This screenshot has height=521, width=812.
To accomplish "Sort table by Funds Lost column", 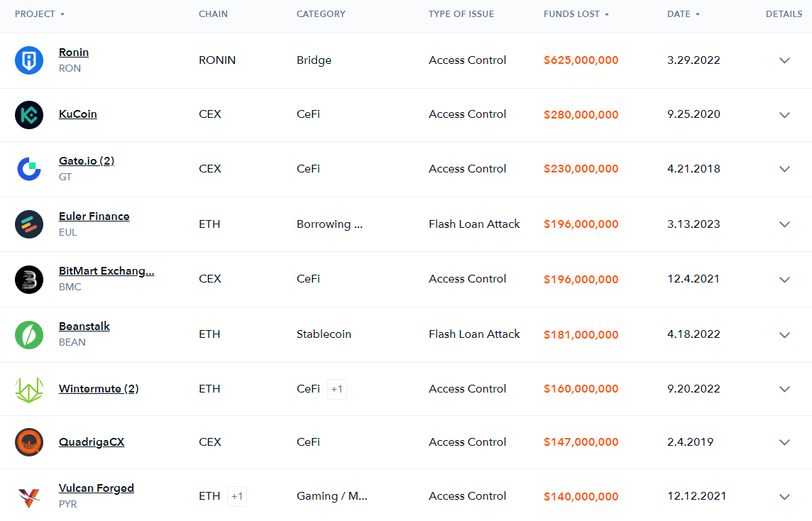I will point(576,14).
